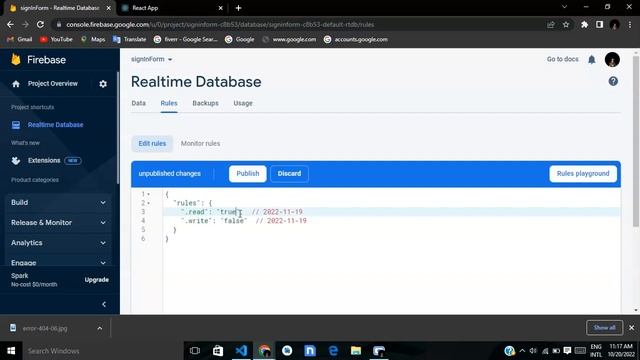The height and width of the screenshot is (360, 640).
Task: Expand the Release & Monitor category
Action: click(58, 222)
